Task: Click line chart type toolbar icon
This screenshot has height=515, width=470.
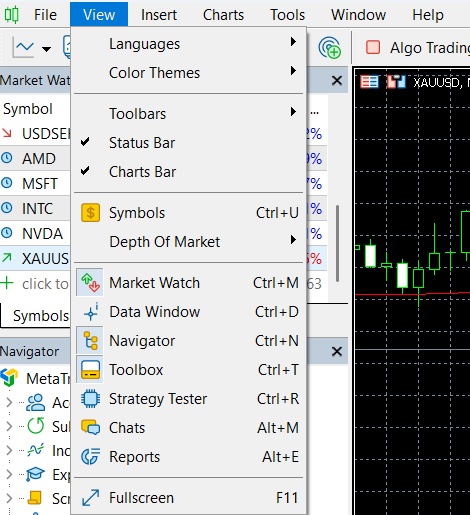Action: click(x=24, y=47)
